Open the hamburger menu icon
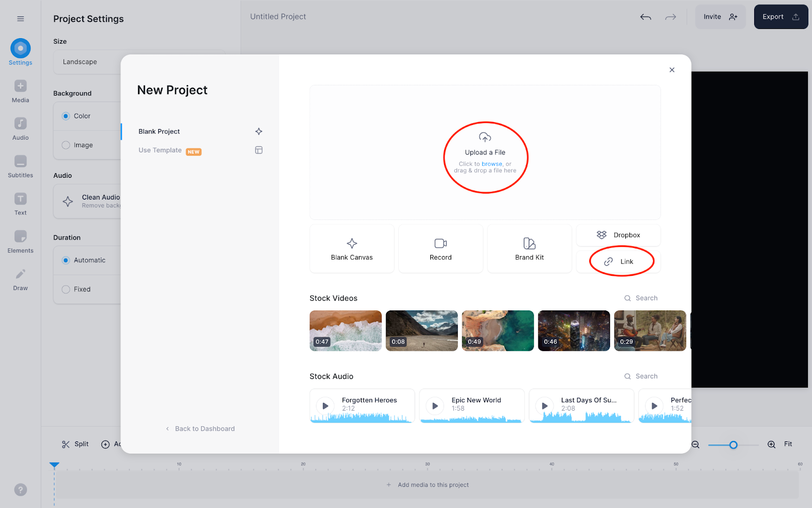 click(x=20, y=19)
